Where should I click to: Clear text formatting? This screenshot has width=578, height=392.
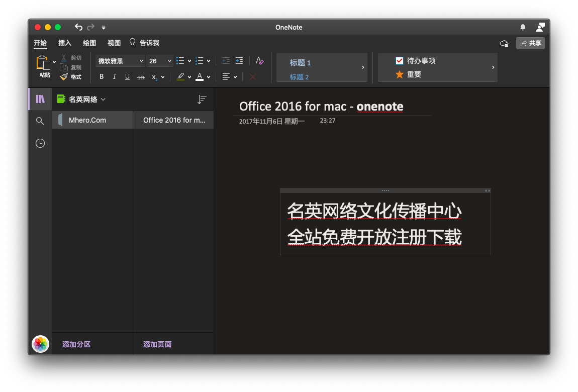[259, 61]
